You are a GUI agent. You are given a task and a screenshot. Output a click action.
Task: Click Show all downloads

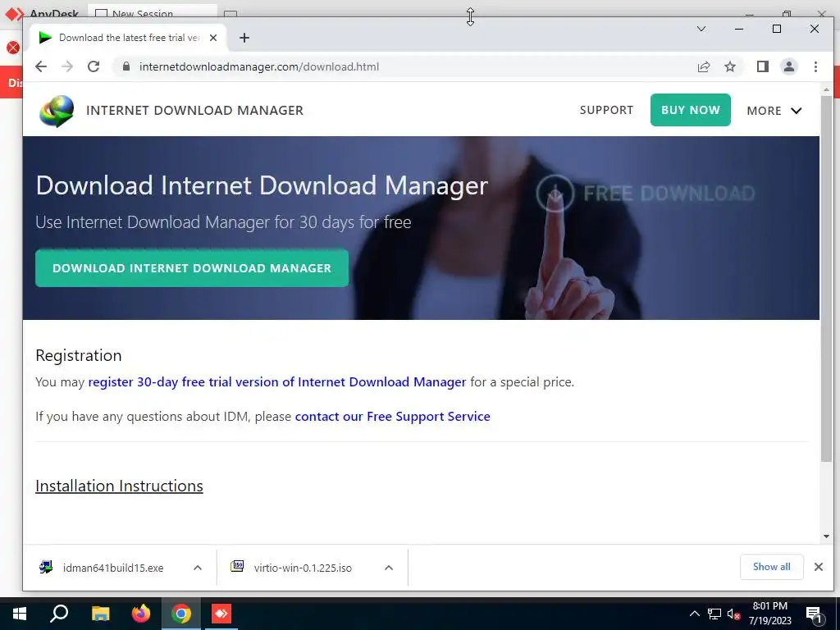click(771, 567)
